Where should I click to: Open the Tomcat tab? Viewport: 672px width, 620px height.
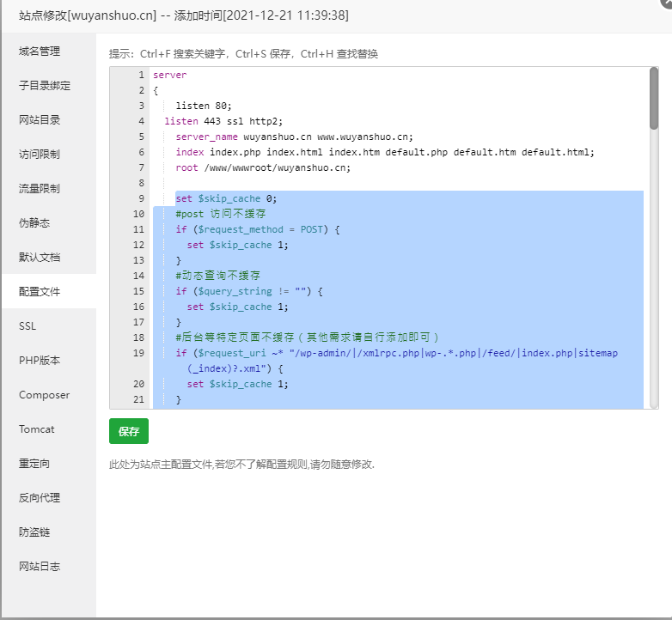point(49,429)
